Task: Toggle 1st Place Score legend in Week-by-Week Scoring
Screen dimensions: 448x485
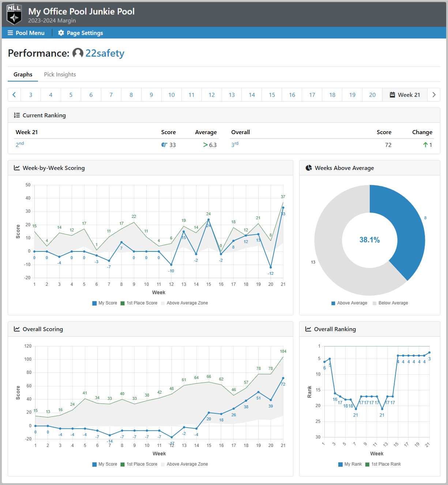Action: (139, 303)
